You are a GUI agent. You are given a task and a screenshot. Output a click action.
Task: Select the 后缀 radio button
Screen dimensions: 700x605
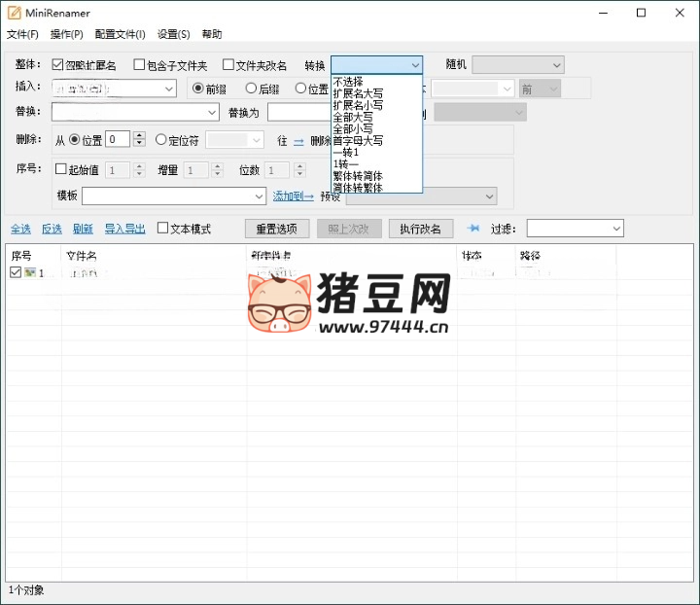[251, 89]
